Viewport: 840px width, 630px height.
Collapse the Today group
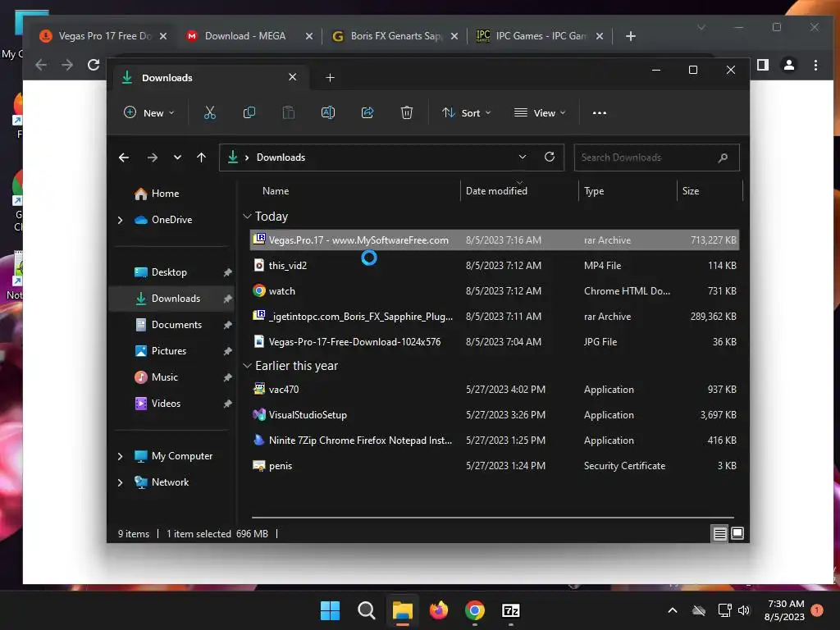click(x=247, y=217)
